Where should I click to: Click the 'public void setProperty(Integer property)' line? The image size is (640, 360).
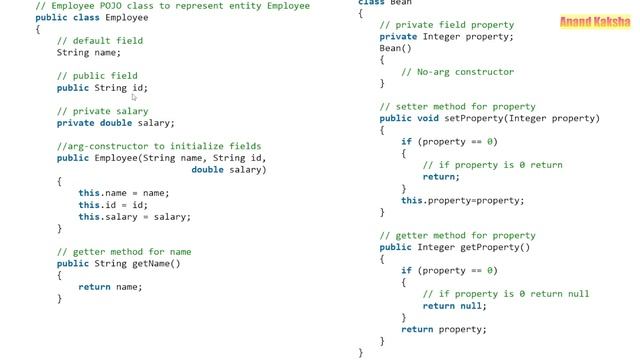489,118
